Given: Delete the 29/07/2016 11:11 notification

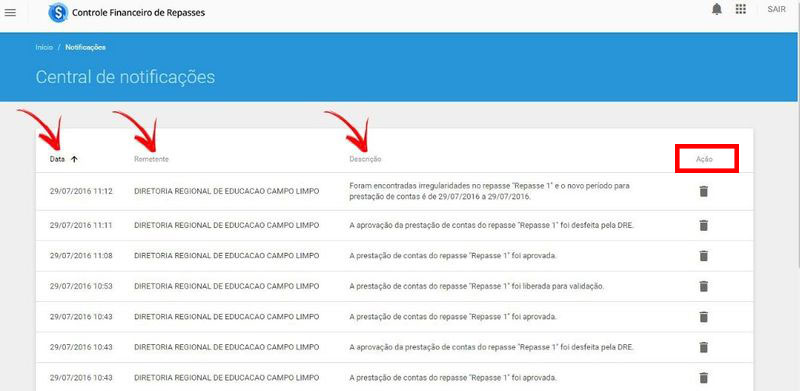Looking at the screenshot, I should (x=704, y=225).
